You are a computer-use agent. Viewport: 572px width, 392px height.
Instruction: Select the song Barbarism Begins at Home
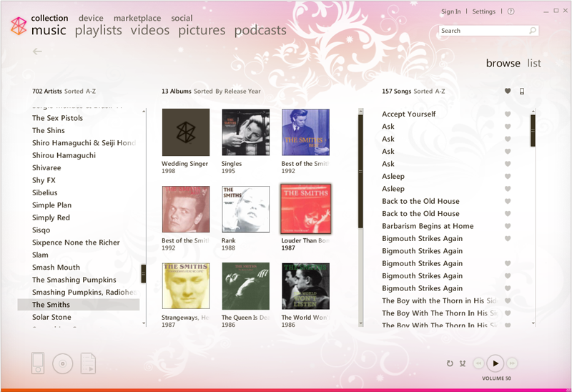click(x=428, y=226)
